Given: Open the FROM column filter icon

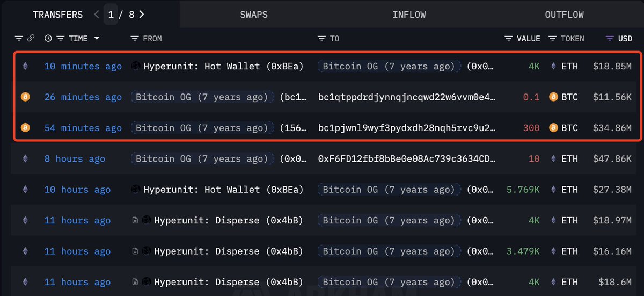Looking at the screenshot, I should [x=135, y=39].
